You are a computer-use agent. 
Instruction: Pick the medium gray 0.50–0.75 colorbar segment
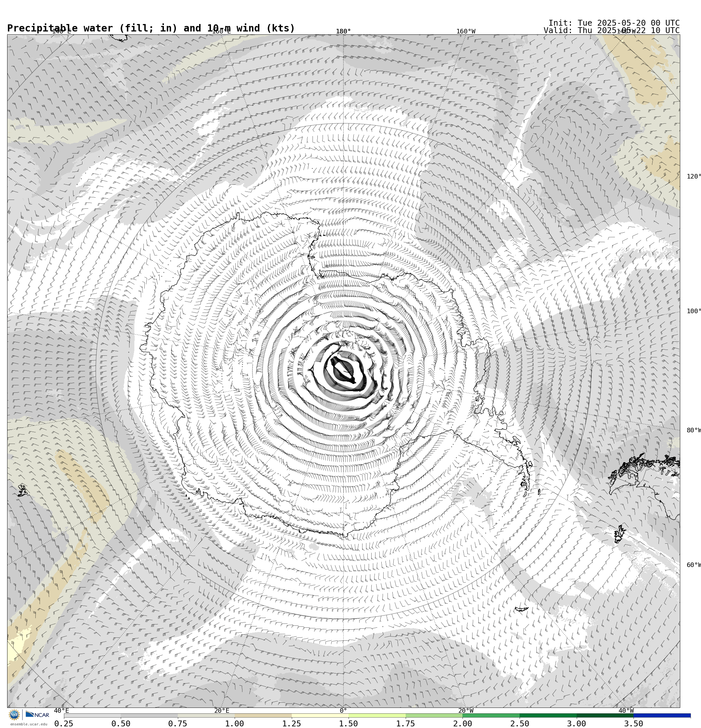point(149,715)
